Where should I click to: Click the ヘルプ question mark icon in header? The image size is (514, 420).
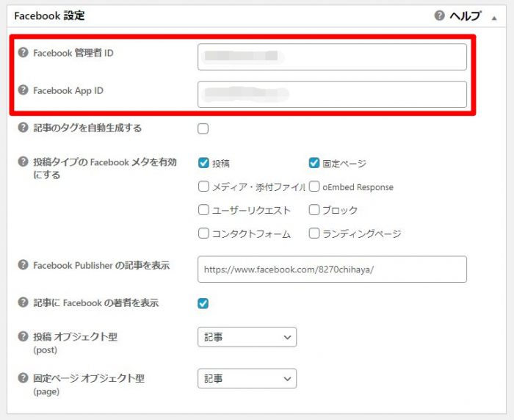[439, 15]
